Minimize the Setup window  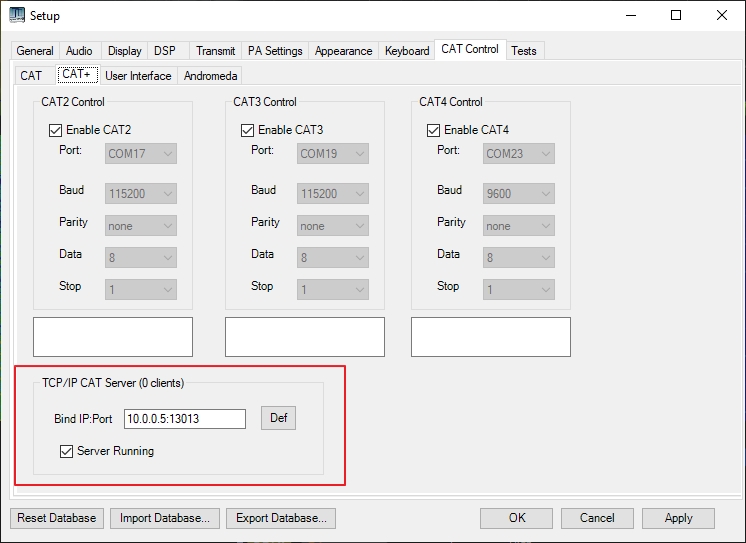click(630, 16)
